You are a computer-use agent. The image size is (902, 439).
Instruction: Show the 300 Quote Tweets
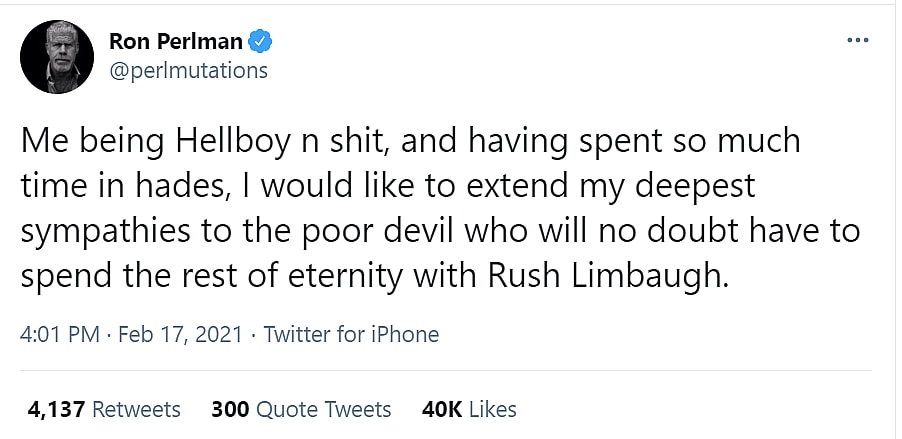(301, 409)
